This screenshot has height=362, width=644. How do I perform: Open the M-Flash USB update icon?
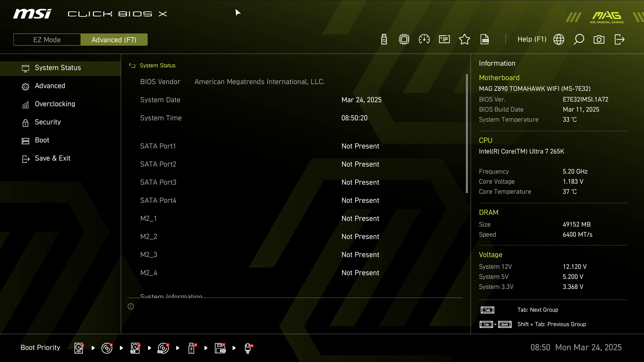coord(384,40)
